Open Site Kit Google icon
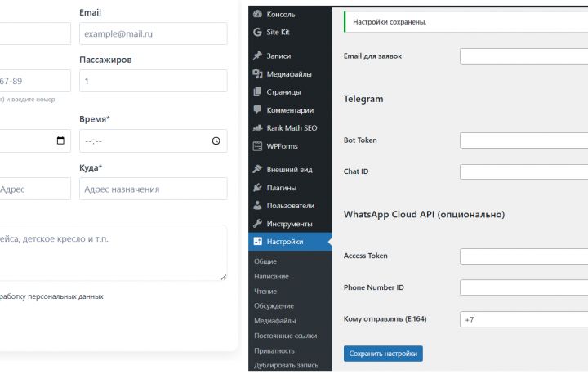588x392 pixels. [x=258, y=32]
